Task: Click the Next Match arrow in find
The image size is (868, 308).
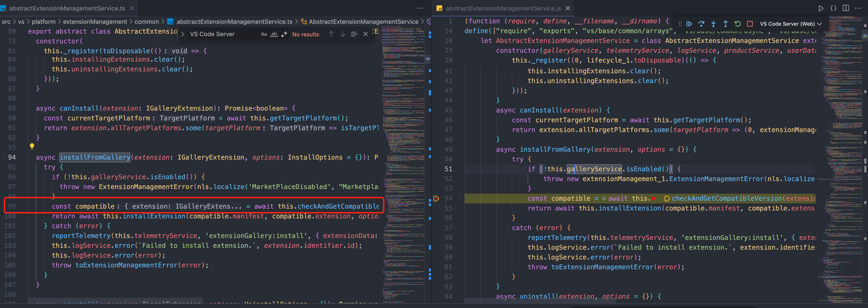Action: [343, 34]
